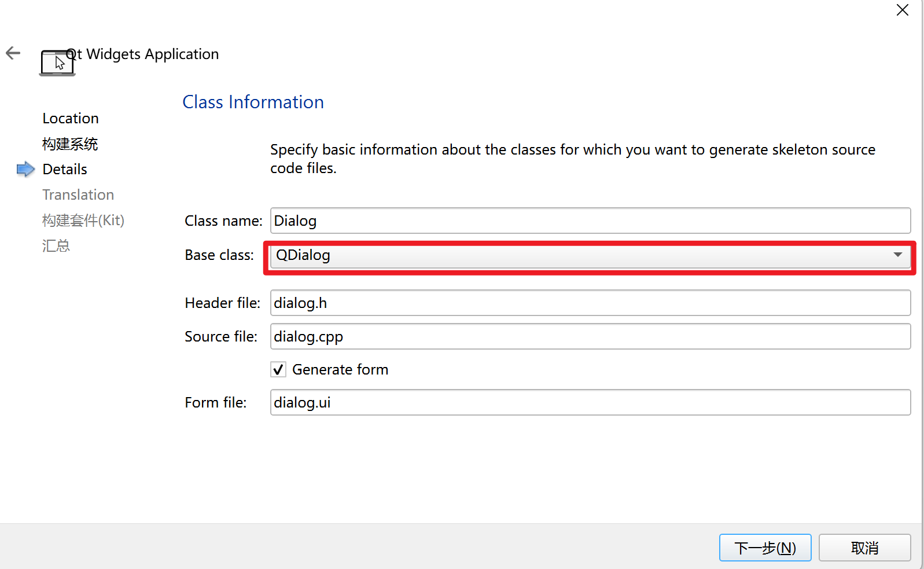Click the Base class label
The image size is (924, 569).
(219, 255)
